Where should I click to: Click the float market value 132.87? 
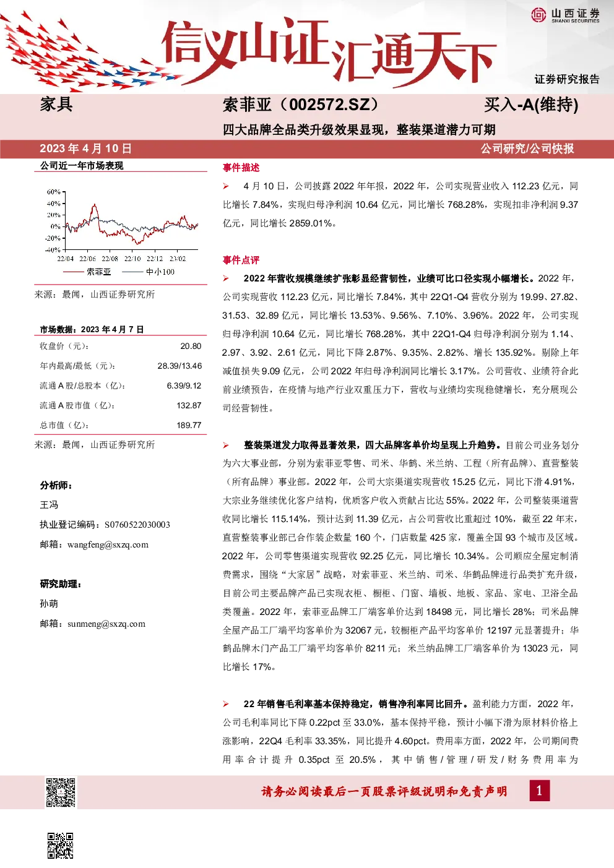coord(189,405)
